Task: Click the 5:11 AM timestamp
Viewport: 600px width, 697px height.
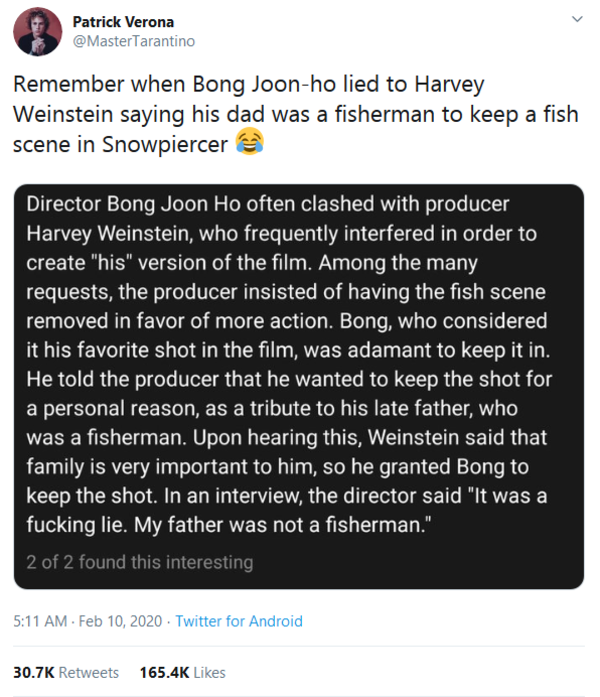Action: click(39, 621)
